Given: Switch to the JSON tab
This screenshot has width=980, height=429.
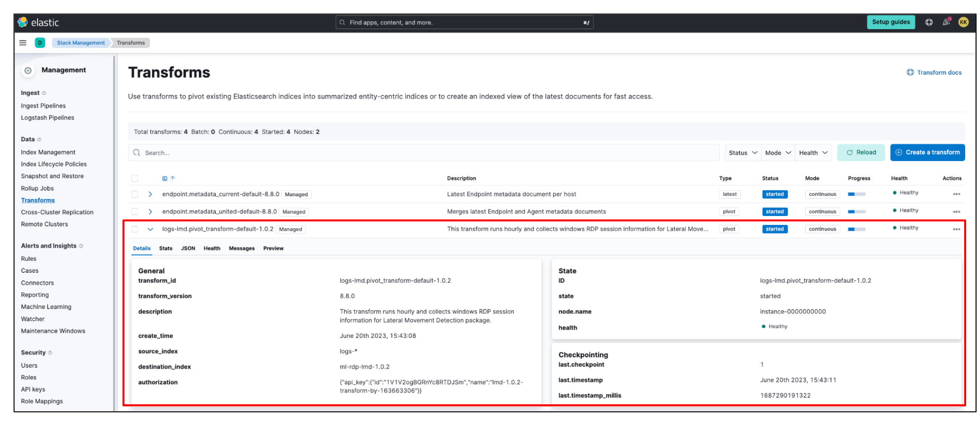Looking at the screenshot, I should [188, 249].
